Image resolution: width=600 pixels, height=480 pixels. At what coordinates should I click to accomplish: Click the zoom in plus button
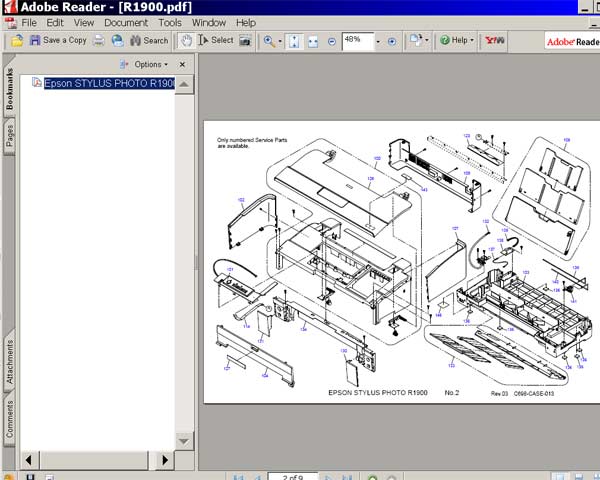(x=392, y=41)
